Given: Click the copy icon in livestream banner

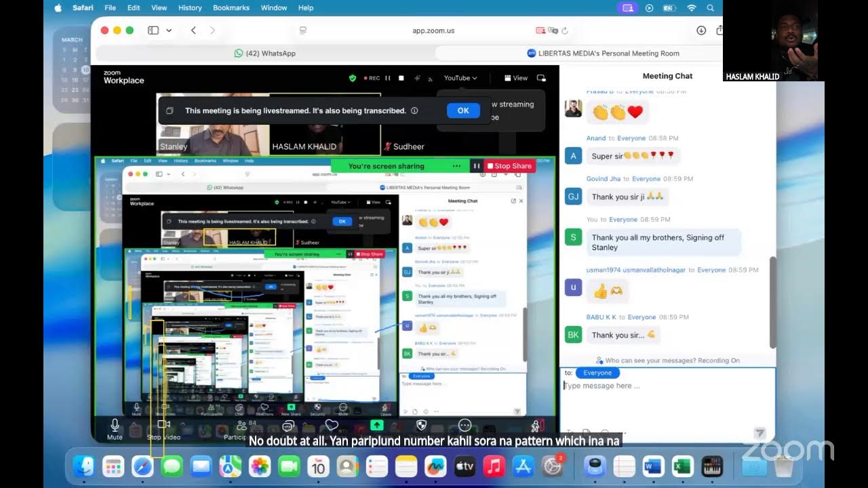Looking at the screenshot, I should tap(170, 110).
